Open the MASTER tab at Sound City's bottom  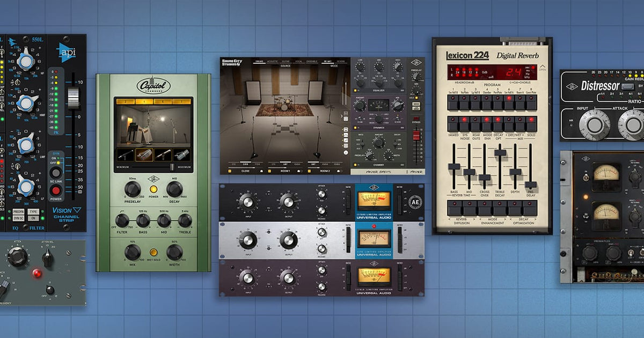(417, 171)
